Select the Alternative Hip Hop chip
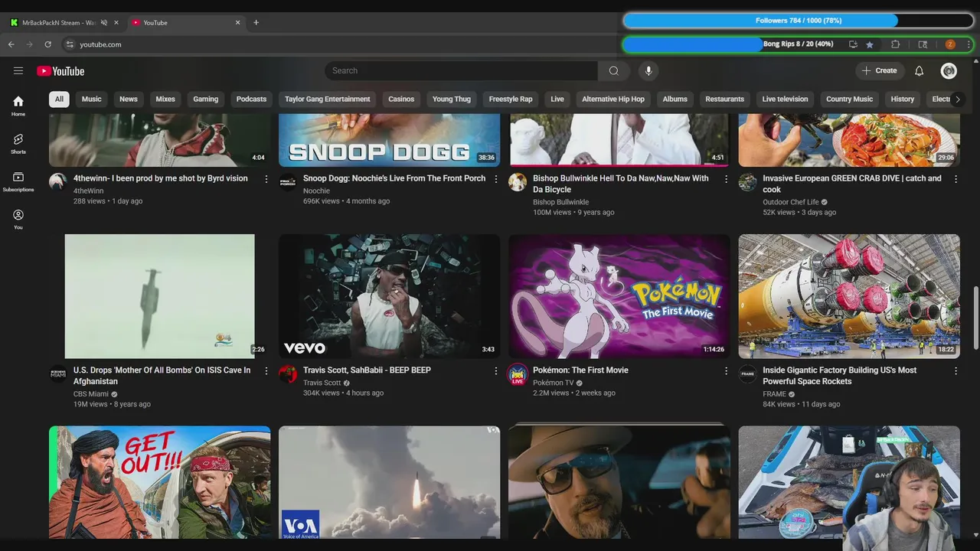Screen dimensions: 980x551 point(613,99)
